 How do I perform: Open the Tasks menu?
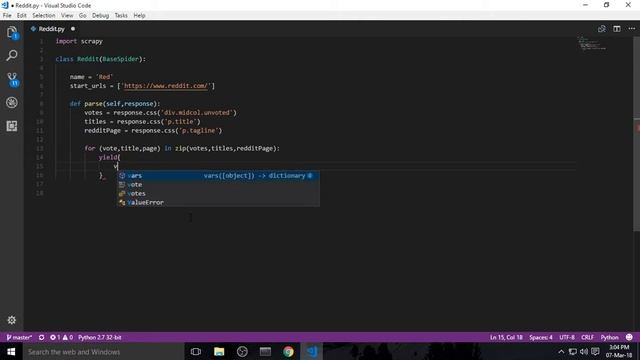(x=121, y=16)
